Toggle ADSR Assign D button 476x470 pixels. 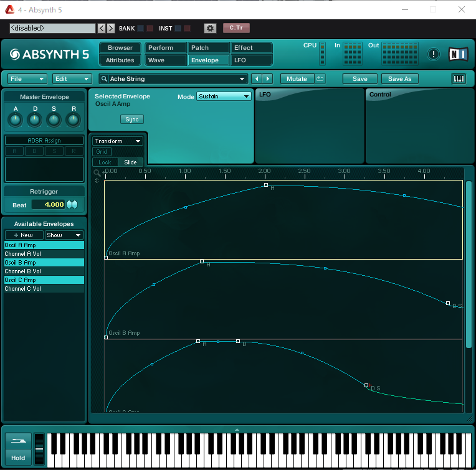(x=34, y=151)
